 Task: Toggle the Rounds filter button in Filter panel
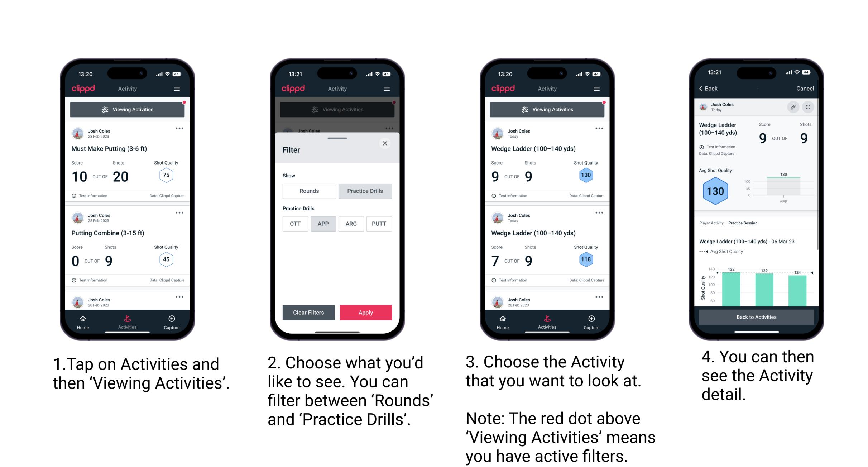point(308,191)
